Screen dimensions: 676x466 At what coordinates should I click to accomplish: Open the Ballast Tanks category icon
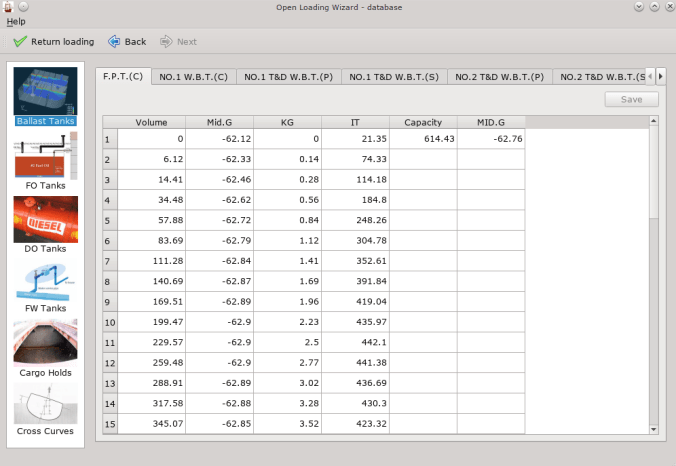click(x=45, y=92)
